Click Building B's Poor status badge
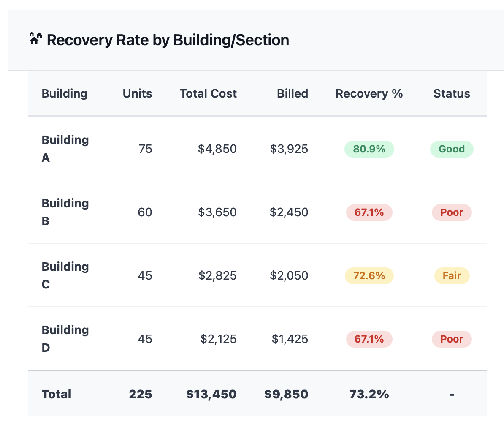Screen dimensions: 504x430 (x=451, y=212)
